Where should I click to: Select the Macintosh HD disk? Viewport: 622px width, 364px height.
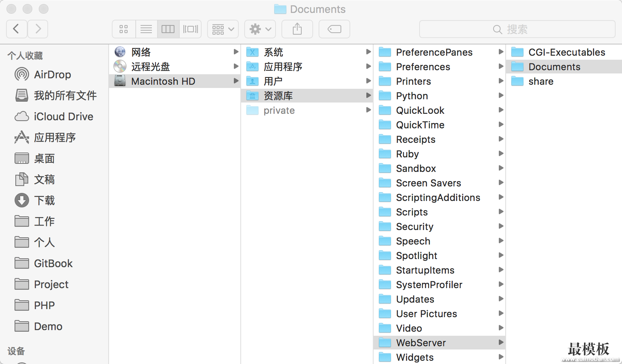175,81
